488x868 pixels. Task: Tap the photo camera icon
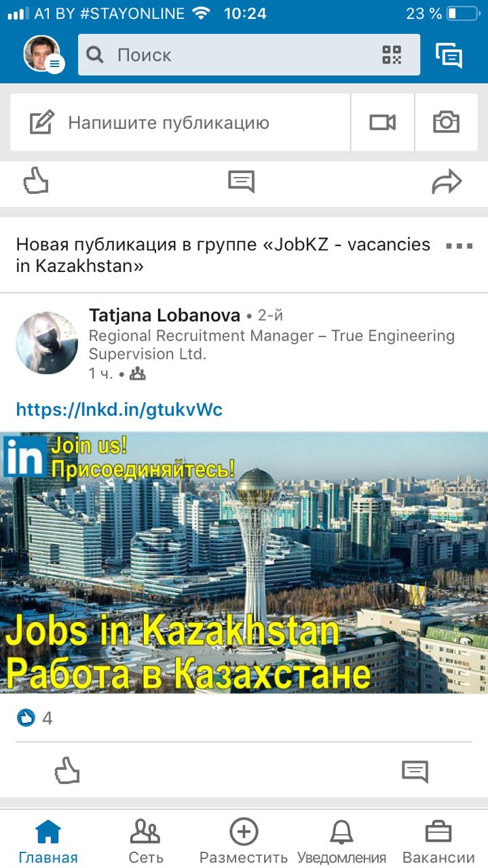point(446,122)
